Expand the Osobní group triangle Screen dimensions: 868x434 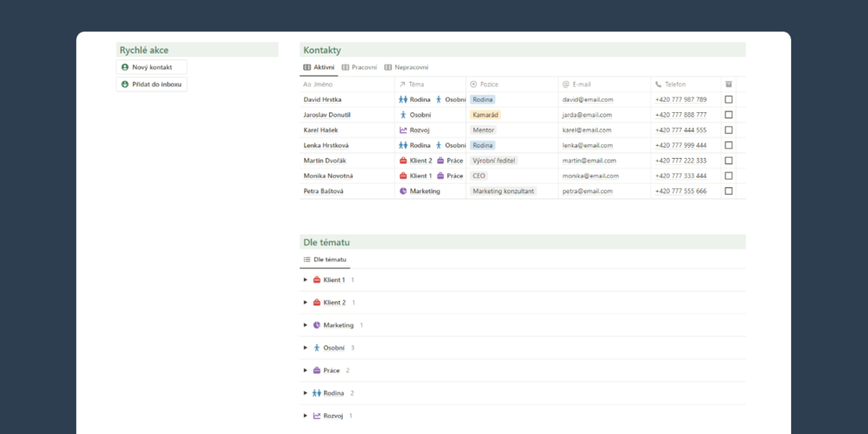(306, 348)
